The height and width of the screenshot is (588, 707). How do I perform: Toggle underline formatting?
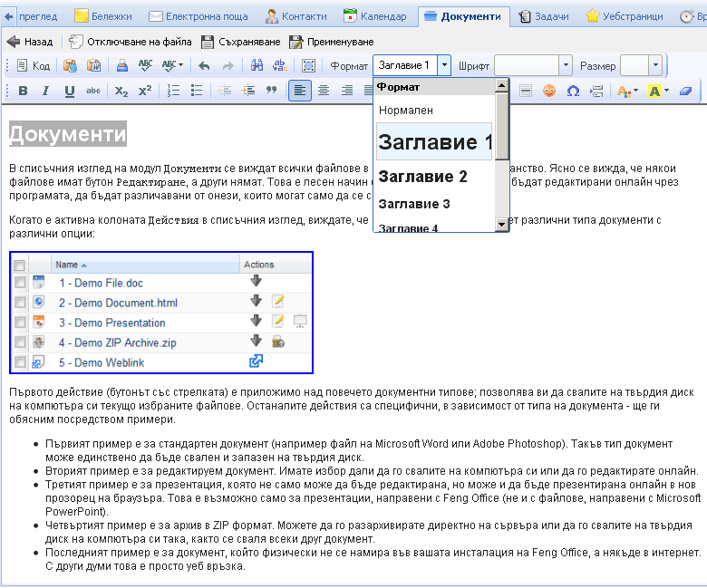pyautogui.click(x=70, y=91)
